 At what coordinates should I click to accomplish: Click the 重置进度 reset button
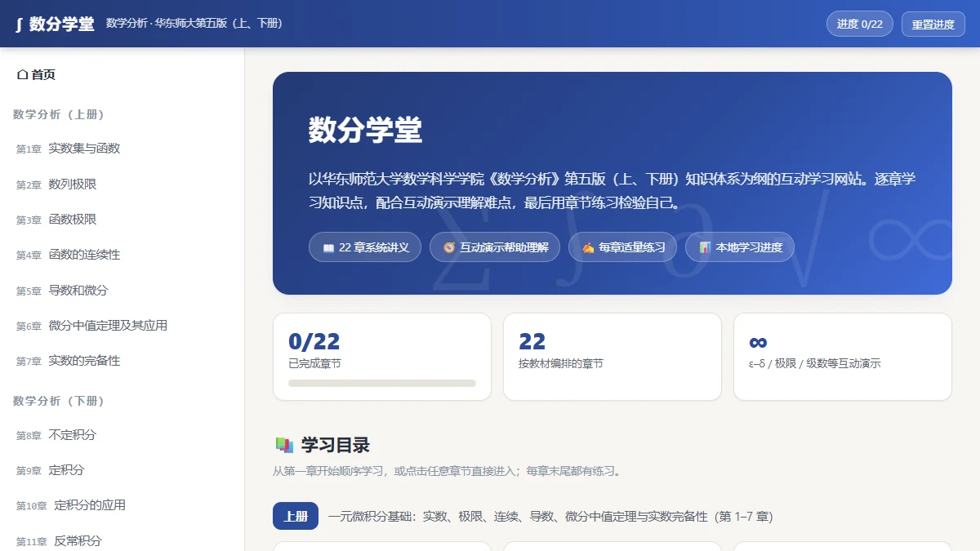pyautogui.click(x=933, y=24)
